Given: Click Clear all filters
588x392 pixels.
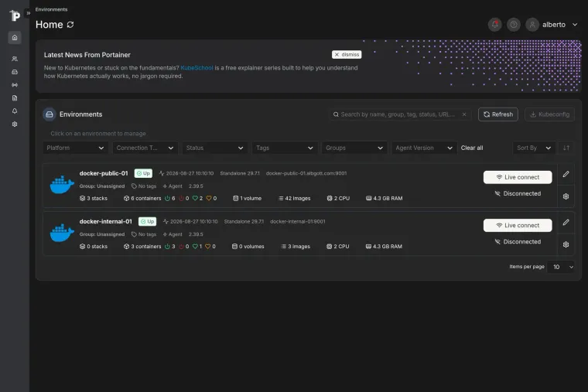Looking at the screenshot, I should [472, 148].
